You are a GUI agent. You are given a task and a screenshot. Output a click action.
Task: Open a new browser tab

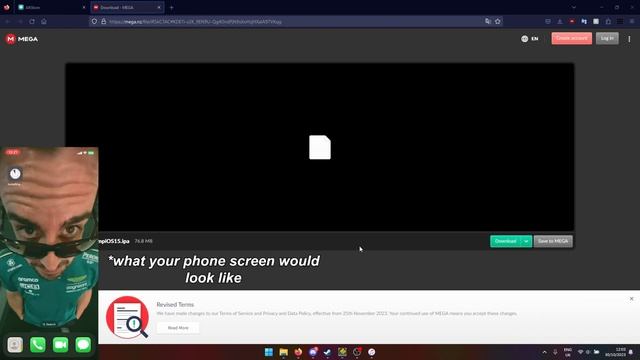[171, 7]
